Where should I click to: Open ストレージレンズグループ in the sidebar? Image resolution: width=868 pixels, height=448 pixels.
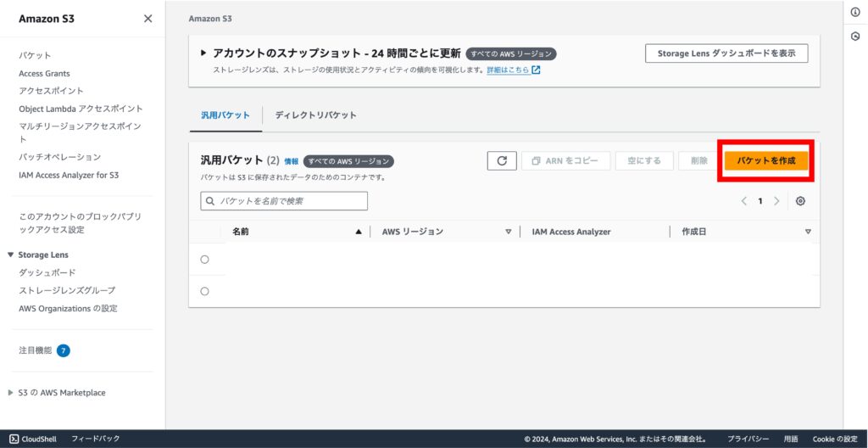(67, 290)
